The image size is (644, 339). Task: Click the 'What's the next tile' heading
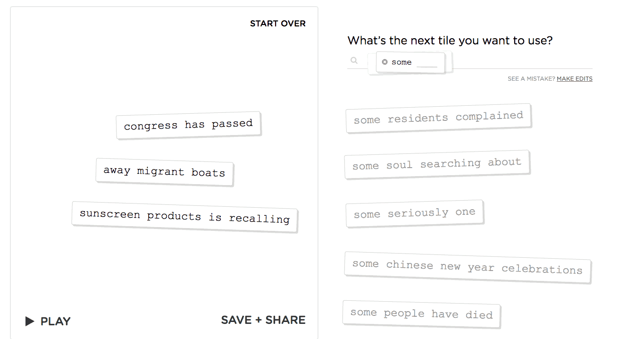click(450, 41)
